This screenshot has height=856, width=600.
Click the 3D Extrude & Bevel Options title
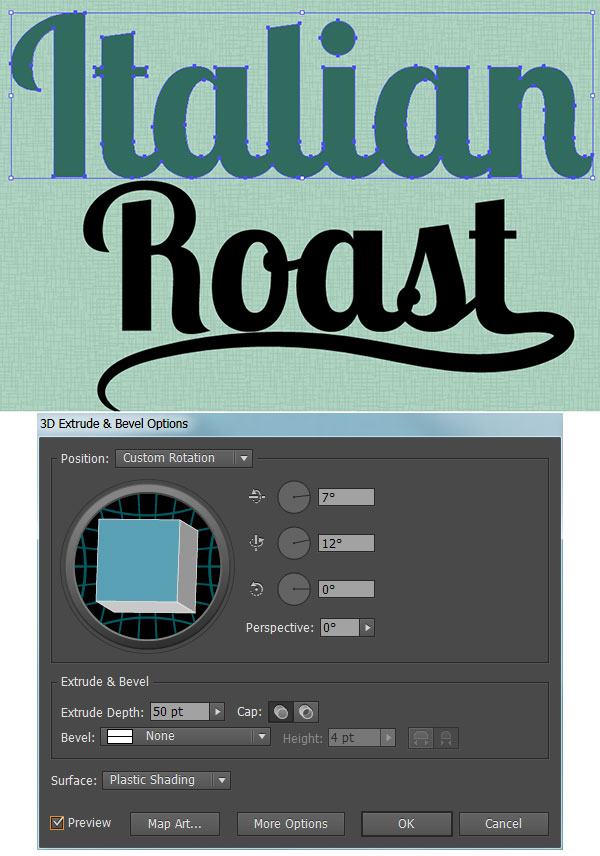tap(114, 424)
